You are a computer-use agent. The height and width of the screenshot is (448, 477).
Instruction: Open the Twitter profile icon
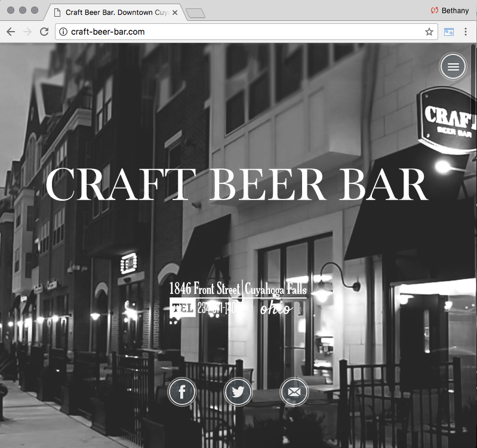tap(238, 392)
